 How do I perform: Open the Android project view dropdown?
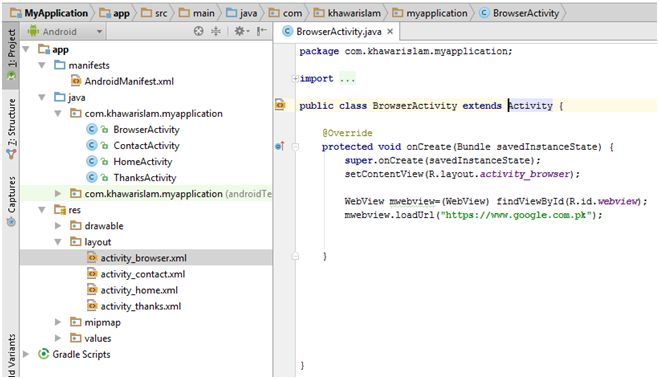[x=65, y=32]
